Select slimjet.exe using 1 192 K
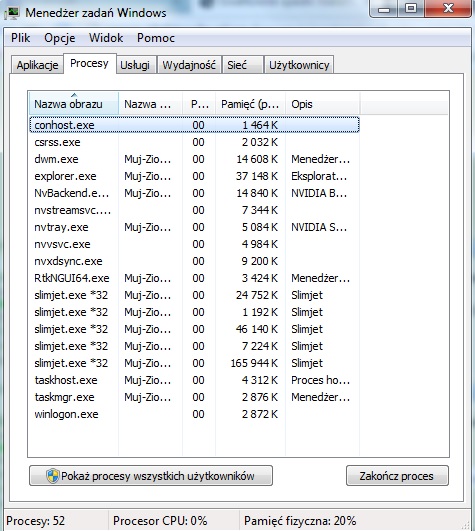Screen dimensions: 475x531 click(194, 312)
